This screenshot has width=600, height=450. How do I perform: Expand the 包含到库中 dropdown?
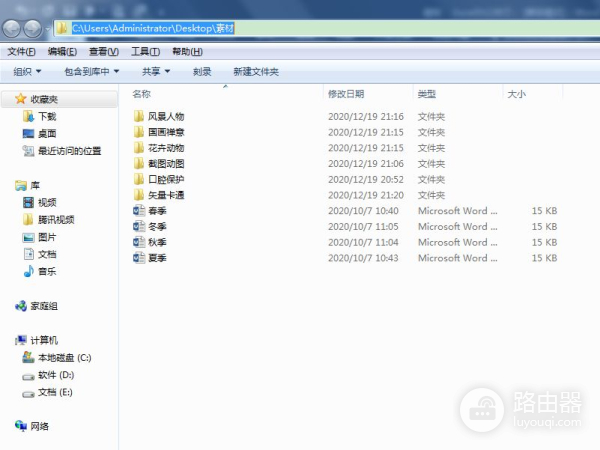[91, 72]
